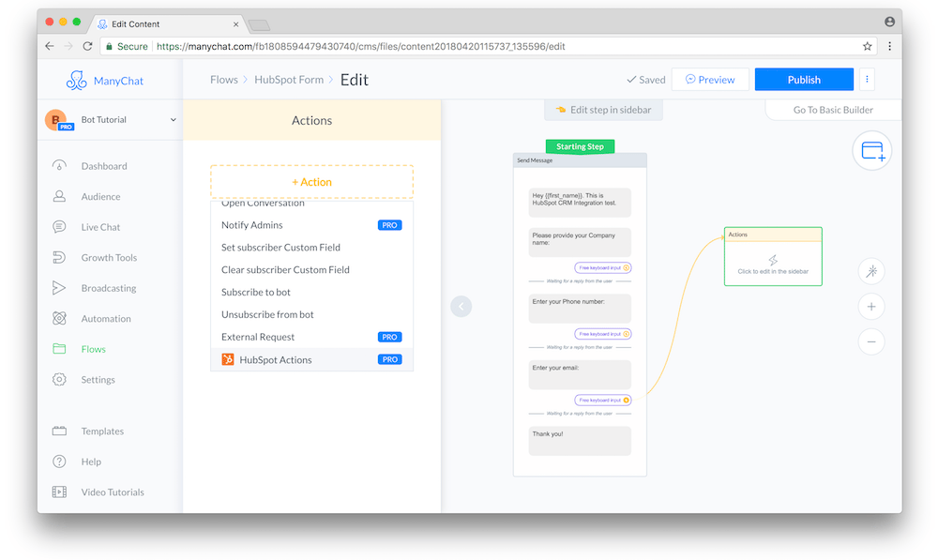Zoom out with the minus button
This screenshot has width=938, height=560.
click(871, 341)
